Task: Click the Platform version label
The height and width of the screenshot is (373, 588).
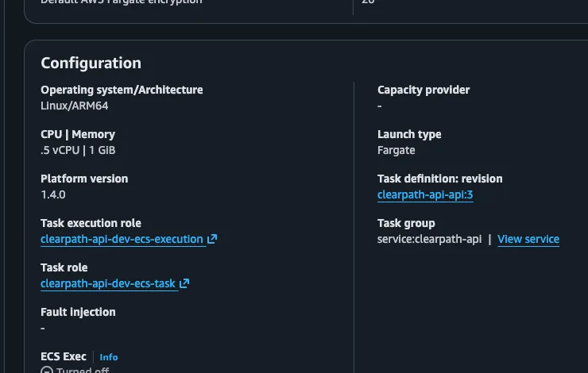Action: [x=84, y=179]
